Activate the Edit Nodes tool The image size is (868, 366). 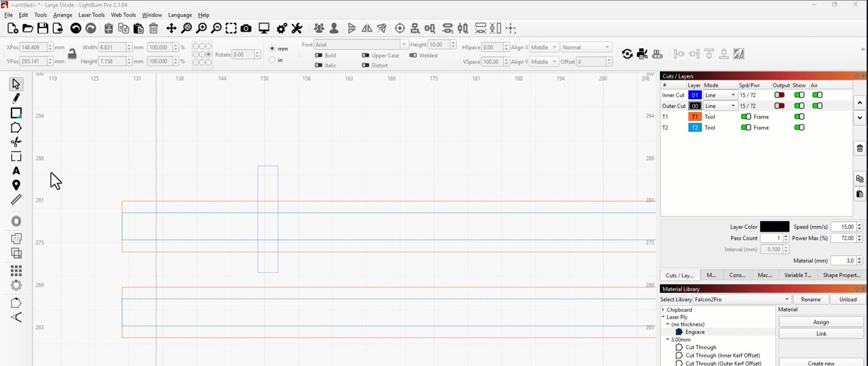tap(16, 142)
